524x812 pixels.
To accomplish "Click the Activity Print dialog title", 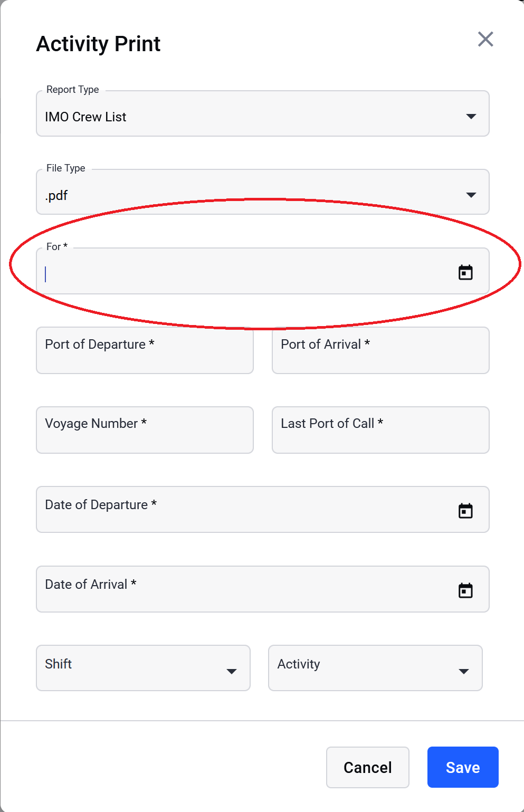I will (98, 44).
